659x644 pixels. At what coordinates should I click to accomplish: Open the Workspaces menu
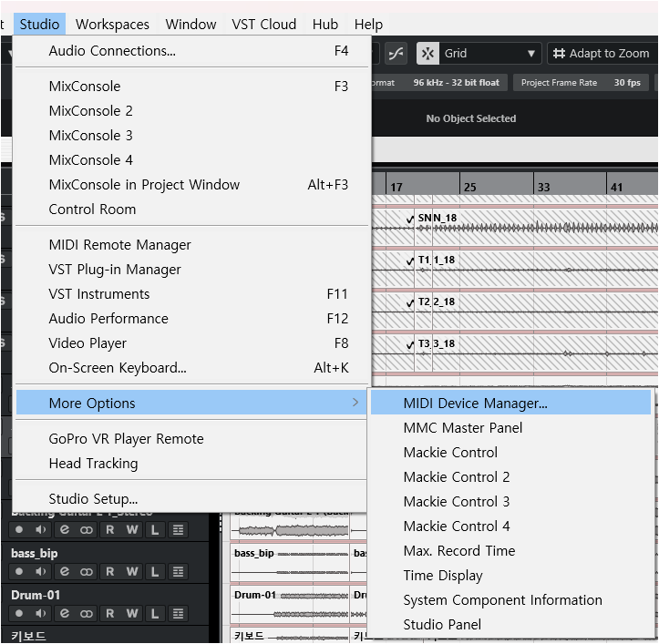[x=112, y=25]
